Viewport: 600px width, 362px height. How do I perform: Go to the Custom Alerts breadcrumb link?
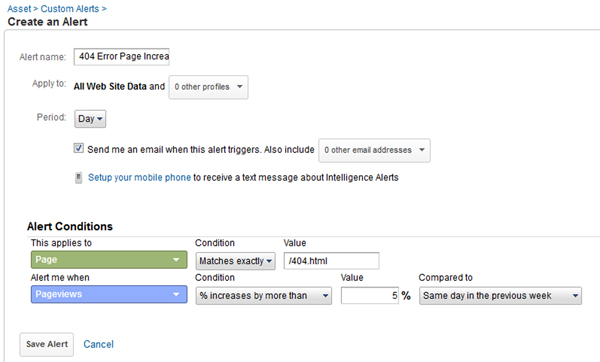pyautogui.click(x=70, y=8)
